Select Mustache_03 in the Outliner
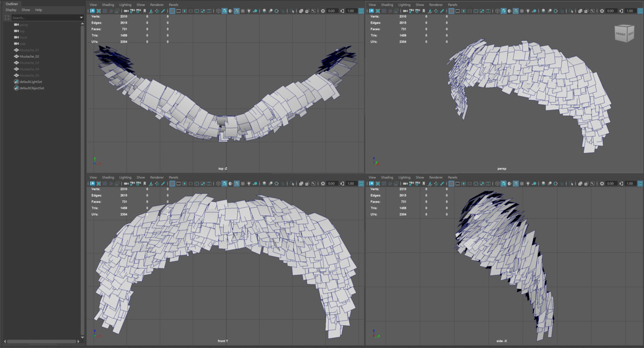Image resolution: width=644 pixels, height=348 pixels. point(30,63)
